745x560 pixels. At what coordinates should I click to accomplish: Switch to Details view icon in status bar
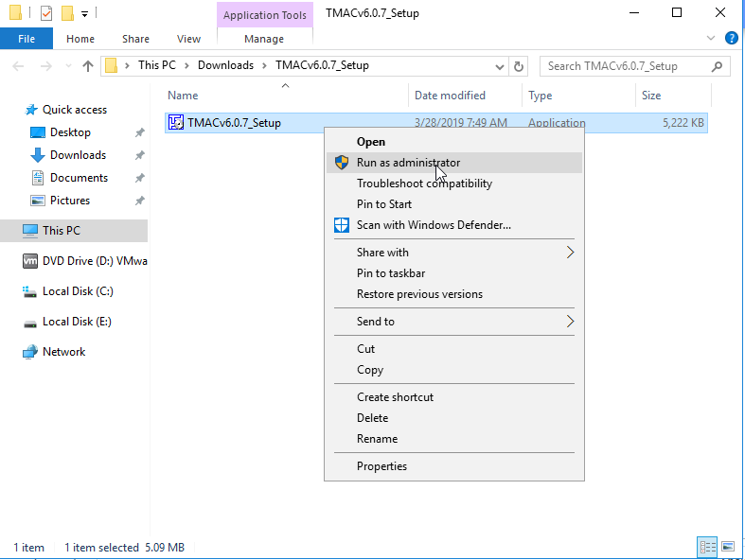[707, 547]
